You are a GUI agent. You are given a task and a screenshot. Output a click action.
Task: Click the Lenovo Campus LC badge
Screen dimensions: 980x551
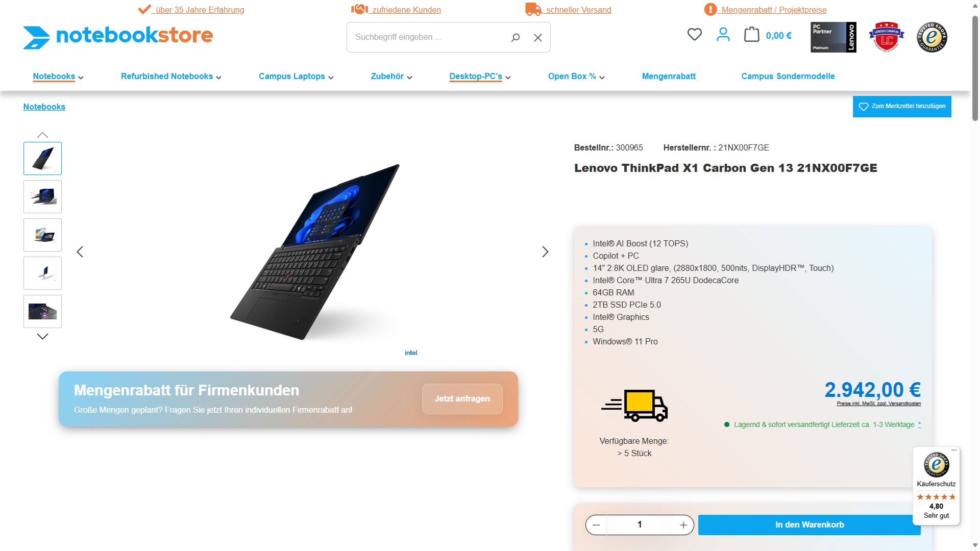887,37
